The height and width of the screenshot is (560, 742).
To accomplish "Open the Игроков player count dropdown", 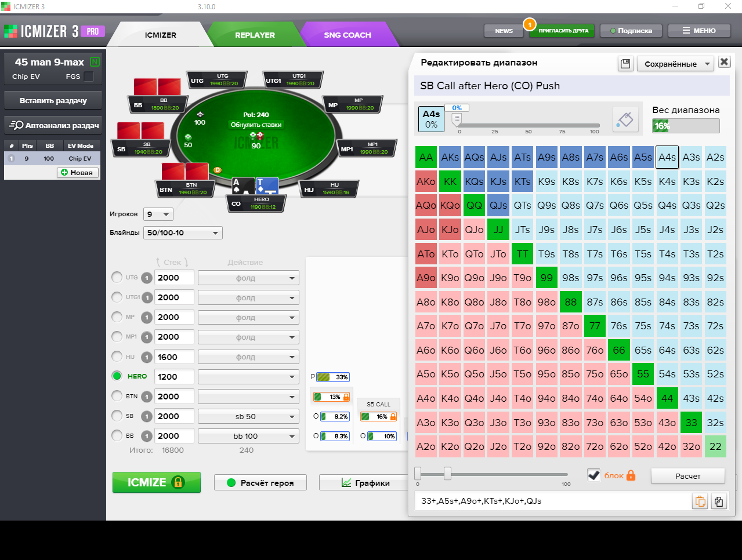I will [x=158, y=214].
